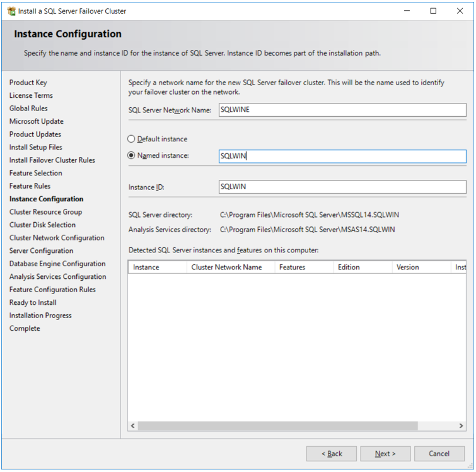Select Cluster Disk Selection step in sidebar
Viewport: 476px width, 472px height.
[x=42, y=225]
